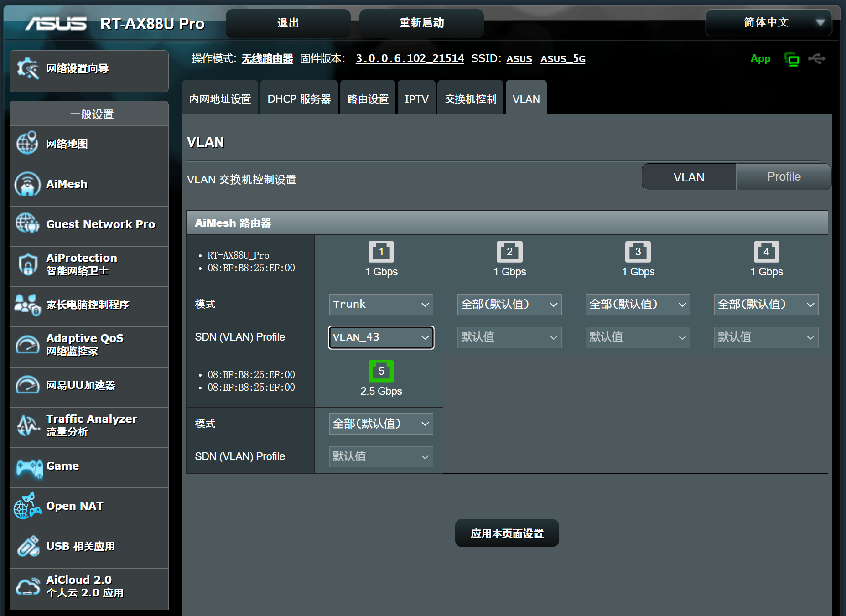Select LAN port 3 icon
The width and height of the screenshot is (846, 616).
pos(638,252)
